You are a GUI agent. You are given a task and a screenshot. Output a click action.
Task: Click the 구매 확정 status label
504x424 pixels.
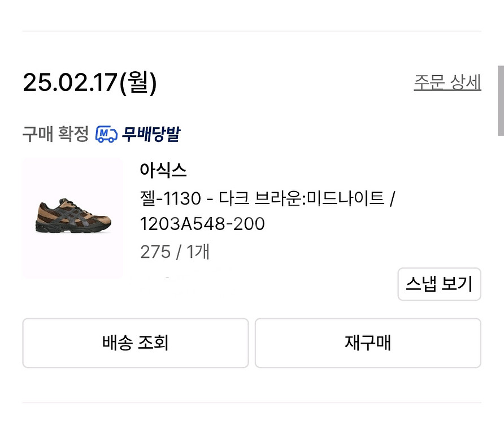tap(55, 134)
